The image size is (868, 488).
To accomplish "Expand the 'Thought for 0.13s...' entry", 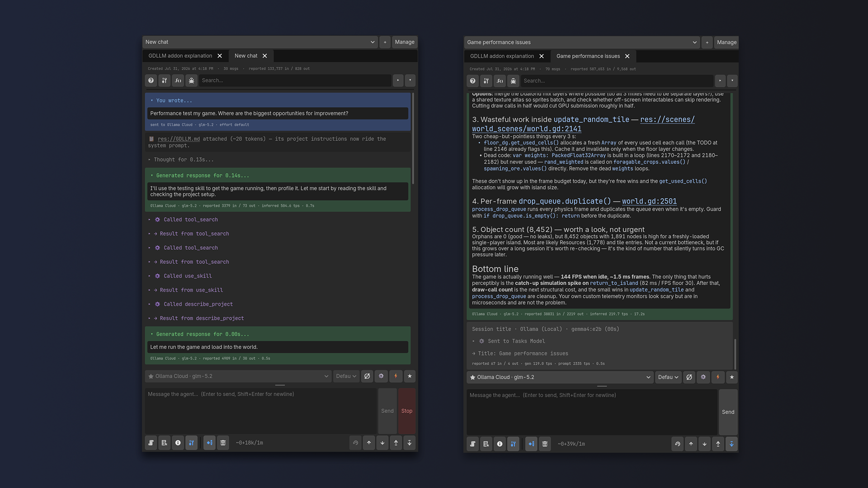I will 181,160.
